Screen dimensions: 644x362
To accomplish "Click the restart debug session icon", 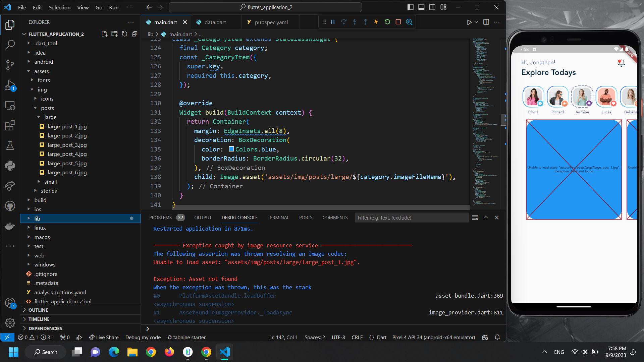I will tap(387, 22).
